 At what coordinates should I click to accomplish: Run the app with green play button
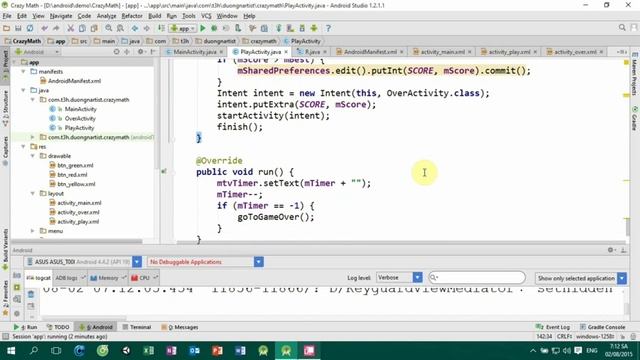[202, 28]
